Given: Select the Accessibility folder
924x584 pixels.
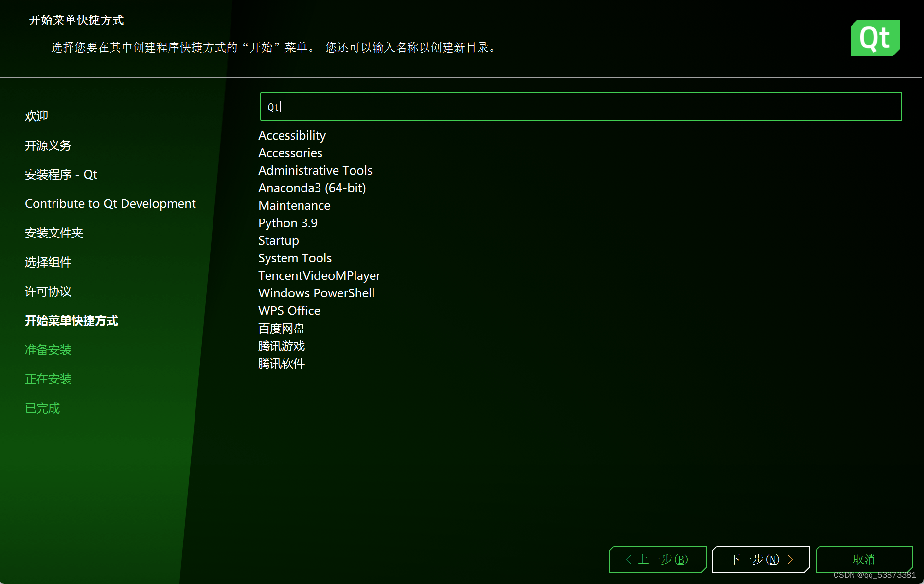Looking at the screenshot, I should [292, 135].
